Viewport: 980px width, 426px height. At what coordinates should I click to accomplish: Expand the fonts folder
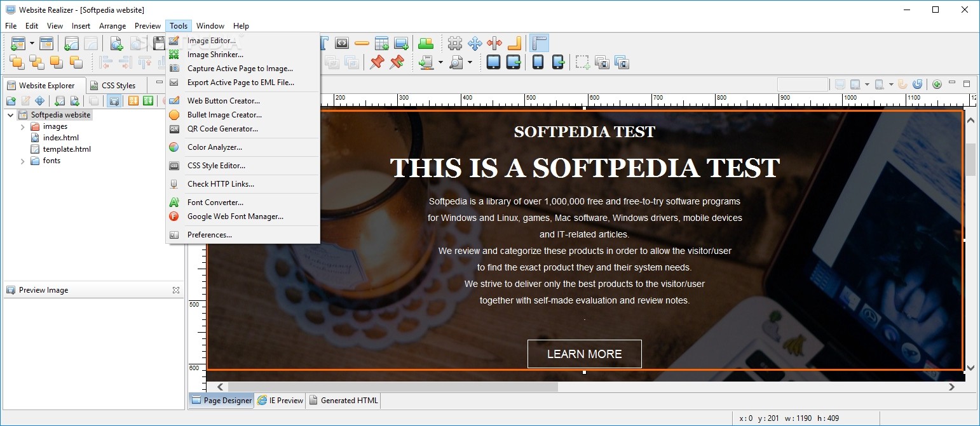click(x=23, y=161)
